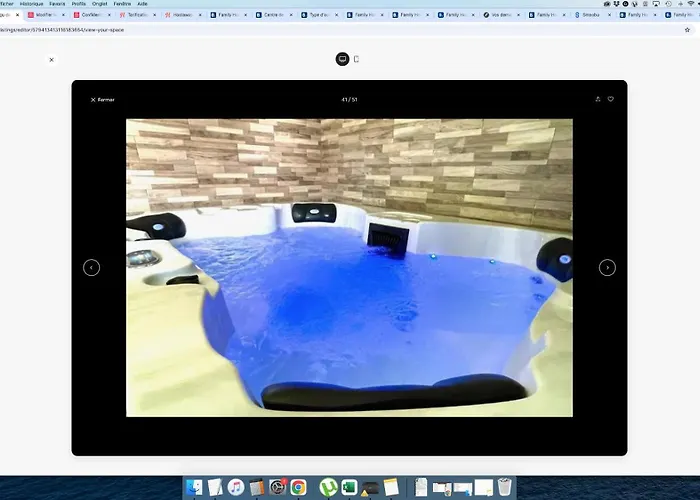Save photo with the heart icon
Screen dimensions: 700x500
coord(611,99)
